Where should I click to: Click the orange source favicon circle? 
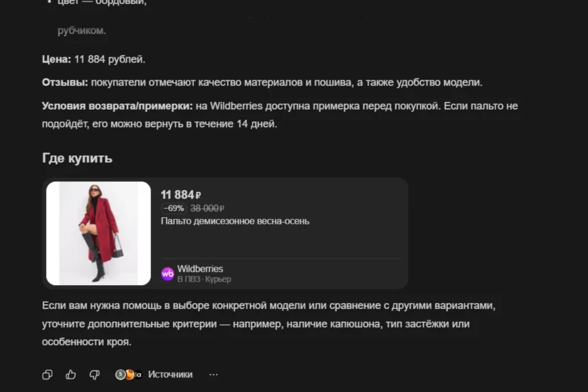point(129,374)
